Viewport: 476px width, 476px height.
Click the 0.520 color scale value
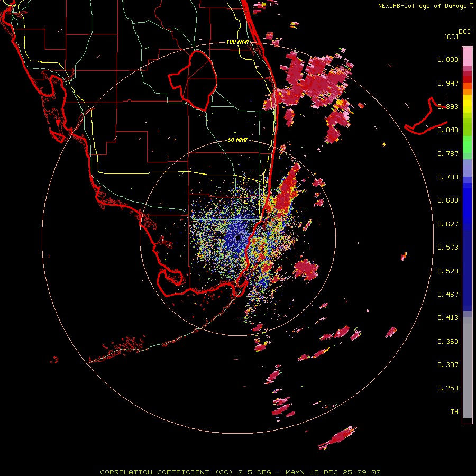pyautogui.click(x=448, y=271)
